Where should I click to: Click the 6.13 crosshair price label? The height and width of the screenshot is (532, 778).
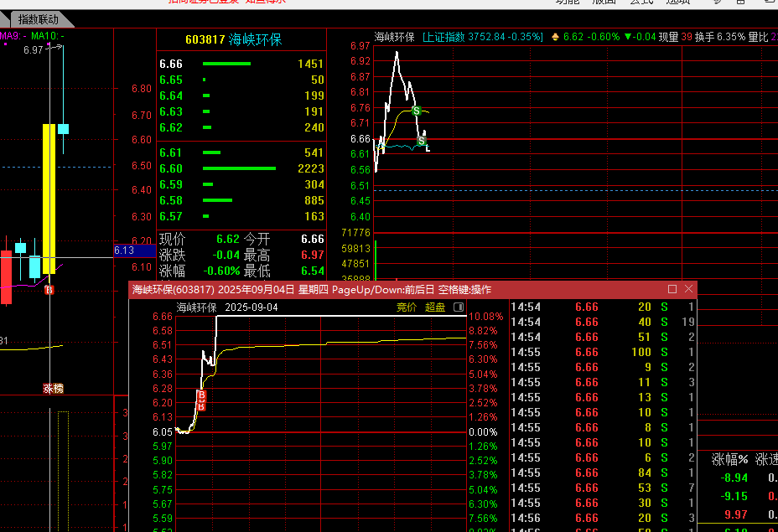click(x=134, y=251)
